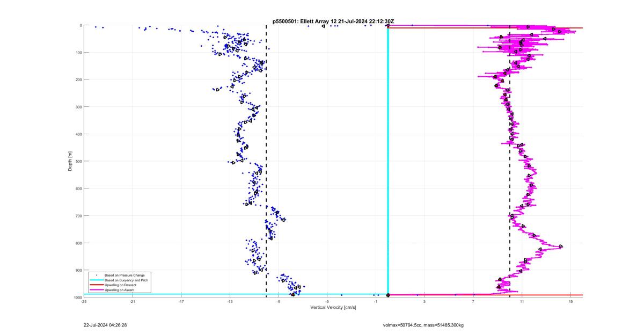The width and height of the screenshot is (644, 334).
Task: Click the x-axis tick label '-5'
Action: (327, 302)
